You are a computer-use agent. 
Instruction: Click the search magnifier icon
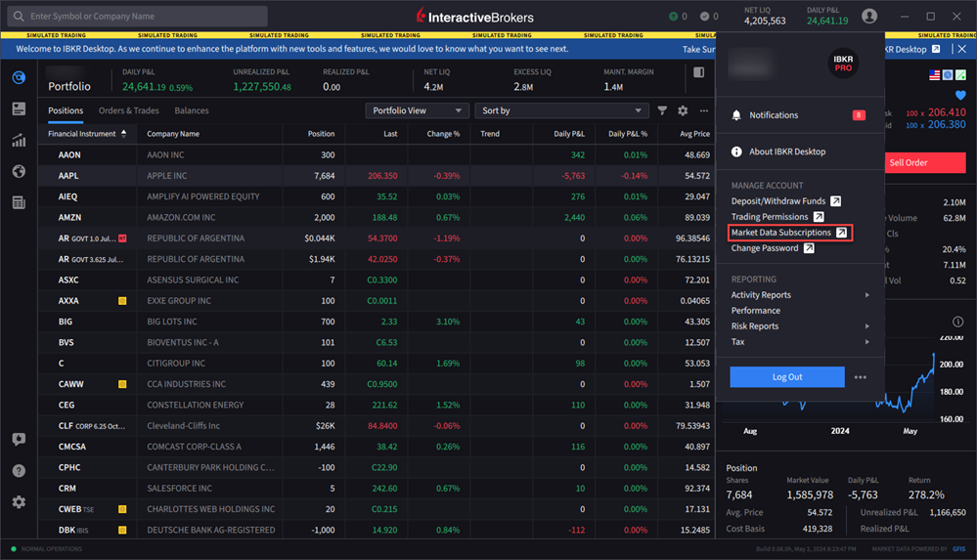(19, 17)
